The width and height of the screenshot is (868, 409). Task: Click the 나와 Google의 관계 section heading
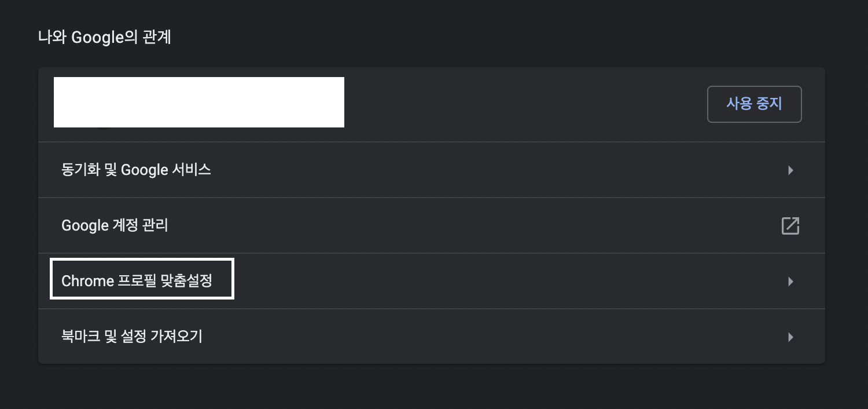point(105,38)
